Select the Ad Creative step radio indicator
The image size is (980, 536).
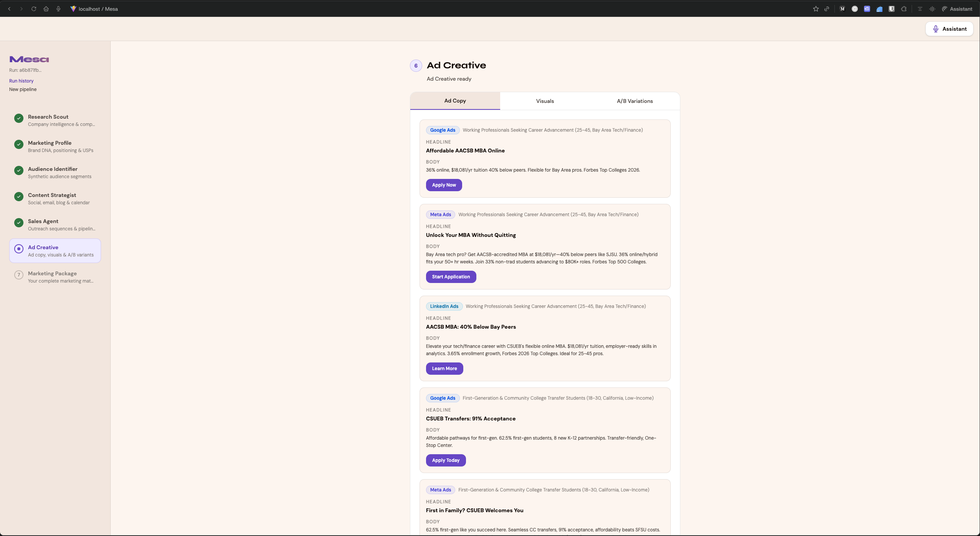coord(19,249)
